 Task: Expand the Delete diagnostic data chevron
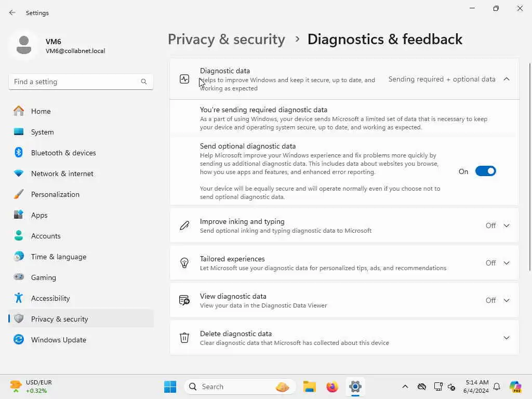507,338
